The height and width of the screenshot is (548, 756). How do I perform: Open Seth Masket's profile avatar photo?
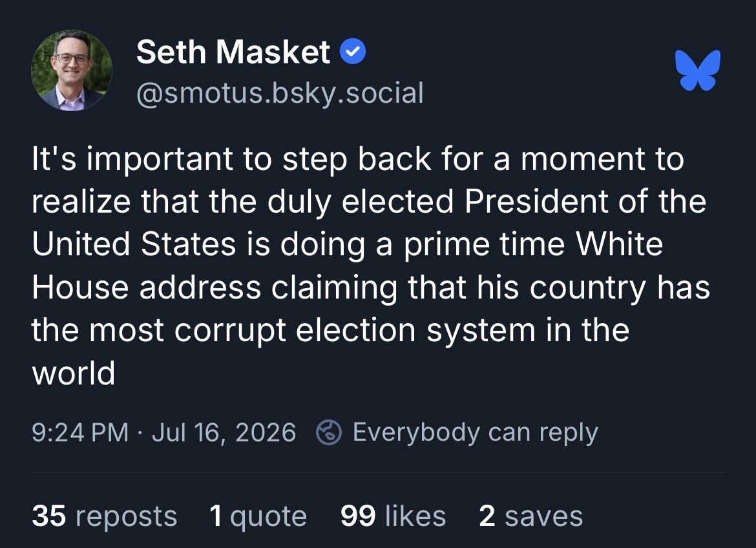point(71,70)
